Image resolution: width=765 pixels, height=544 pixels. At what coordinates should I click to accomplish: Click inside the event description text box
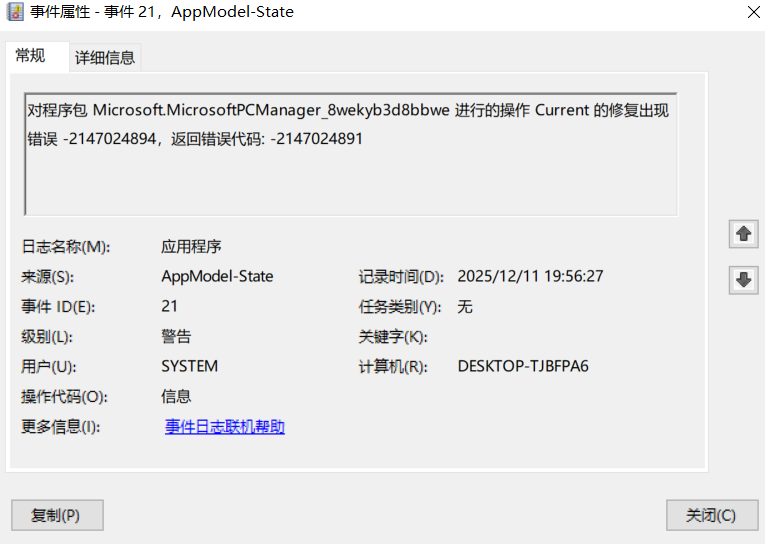tap(351, 154)
